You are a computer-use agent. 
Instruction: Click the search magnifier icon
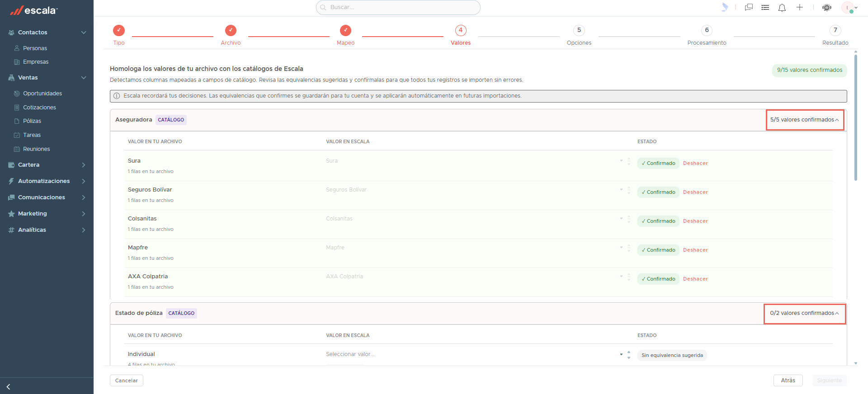pyautogui.click(x=323, y=7)
